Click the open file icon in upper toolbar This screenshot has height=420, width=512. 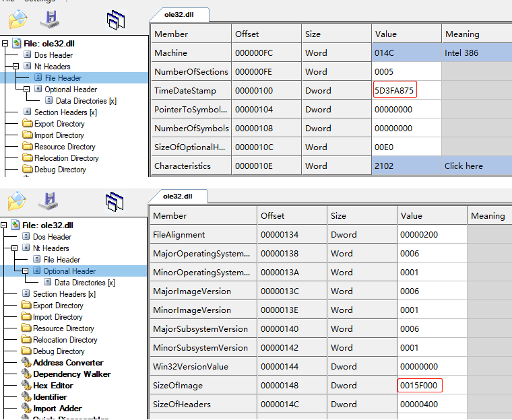click(18, 20)
